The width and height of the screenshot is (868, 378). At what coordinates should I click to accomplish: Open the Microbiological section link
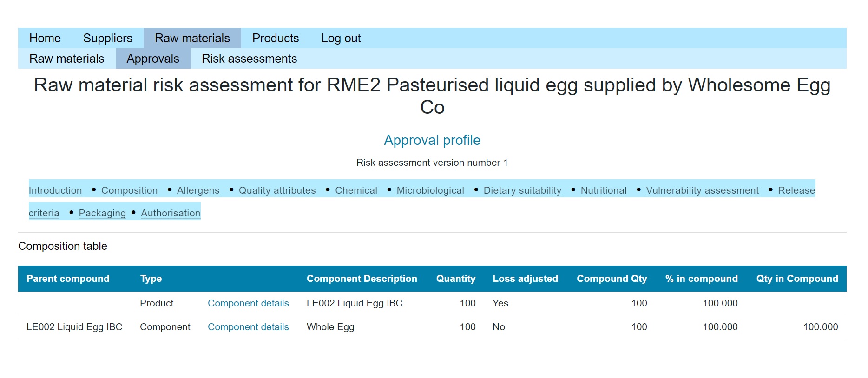430,190
